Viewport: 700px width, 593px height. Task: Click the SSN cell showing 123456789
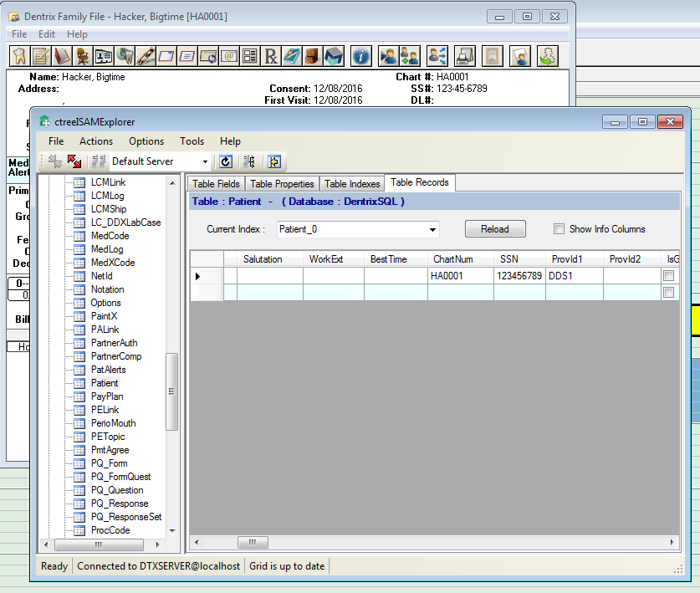point(519,276)
